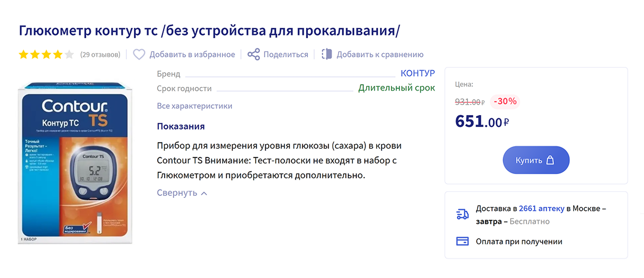Click the product description paragraph
The width and height of the screenshot is (644, 278).
[279, 160]
